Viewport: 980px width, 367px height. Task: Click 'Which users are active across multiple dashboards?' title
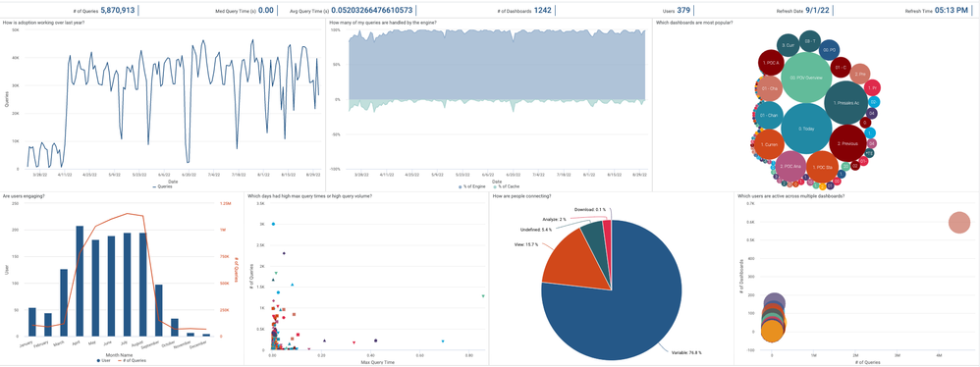pos(790,196)
